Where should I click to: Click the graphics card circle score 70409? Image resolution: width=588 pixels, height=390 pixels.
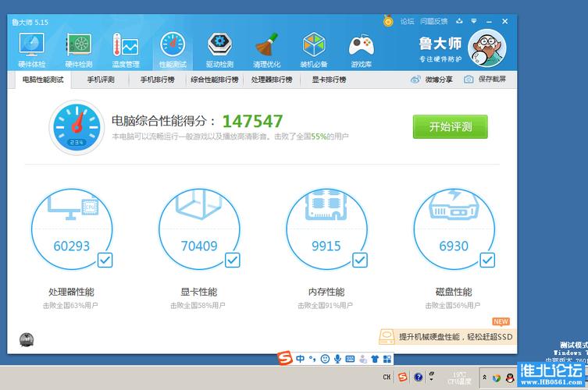[199, 229]
